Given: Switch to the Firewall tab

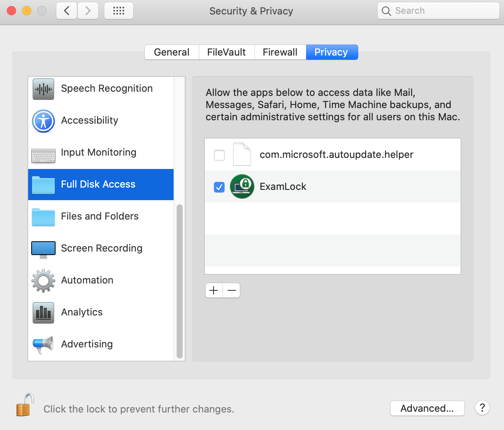Looking at the screenshot, I should pyautogui.click(x=280, y=52).
